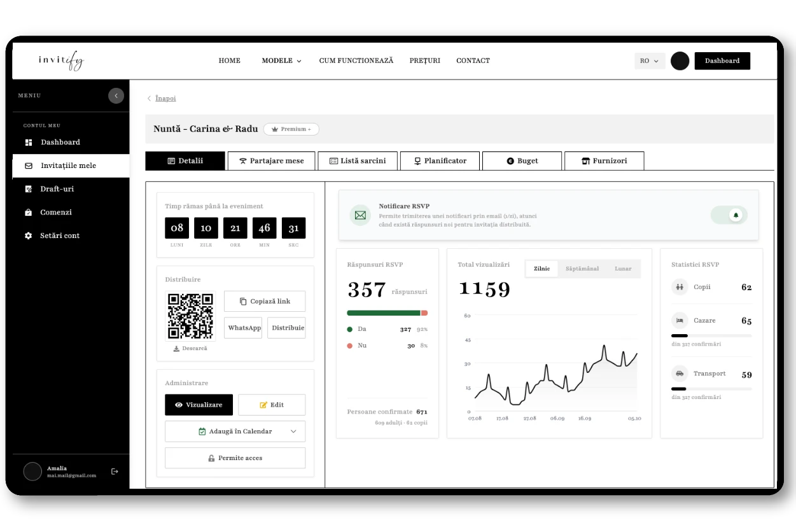
Task: Open the RO language dropdown
Action: point(650,61)
